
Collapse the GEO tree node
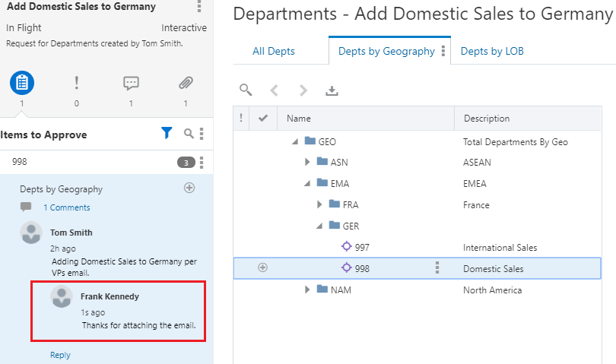pyautogui.click(x=295, y=141)
